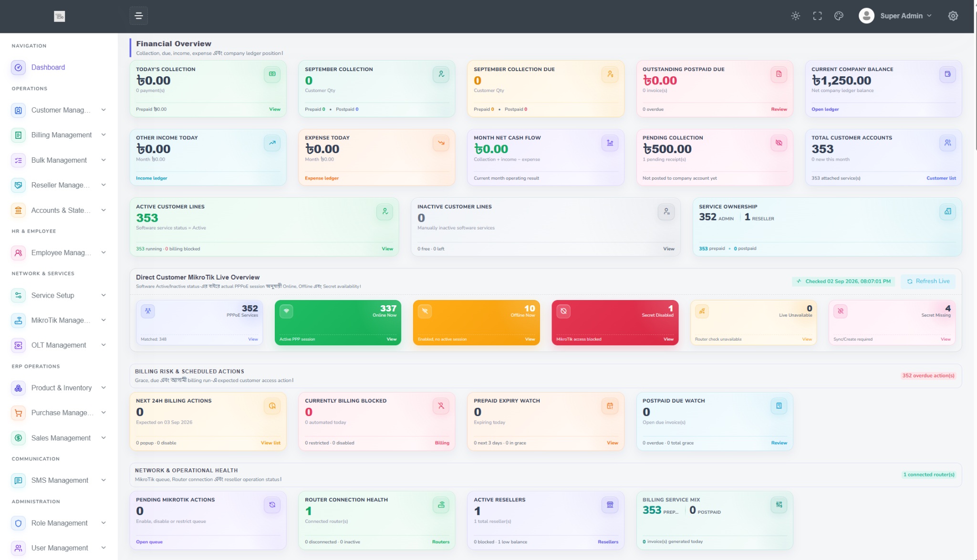Expand Accounts & Statement chevron

[104, 210]
